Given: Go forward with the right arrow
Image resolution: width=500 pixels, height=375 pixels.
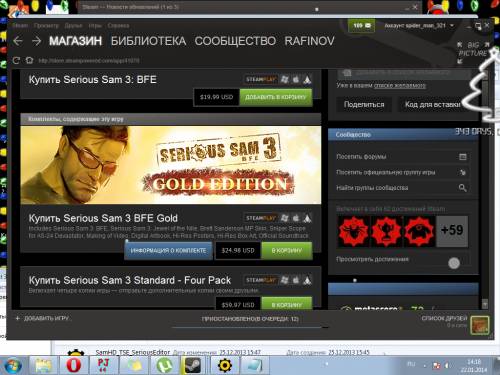Looking at the screenshot, I should [x=36, y=41].
